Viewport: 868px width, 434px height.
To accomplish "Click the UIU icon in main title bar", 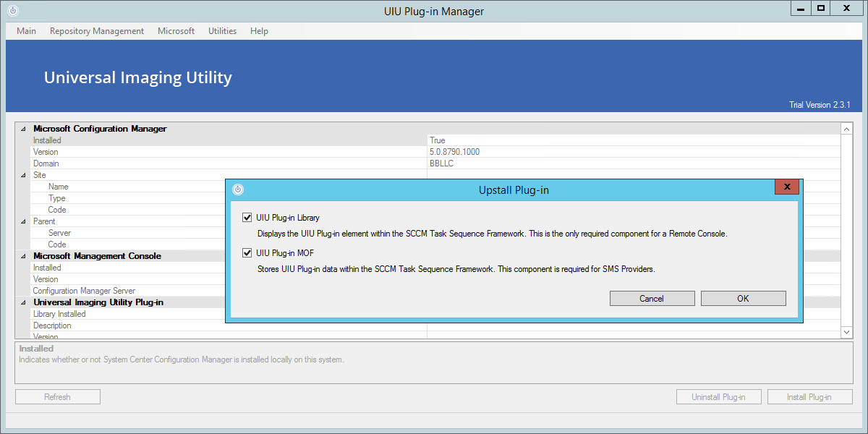I will coord(12,11).
